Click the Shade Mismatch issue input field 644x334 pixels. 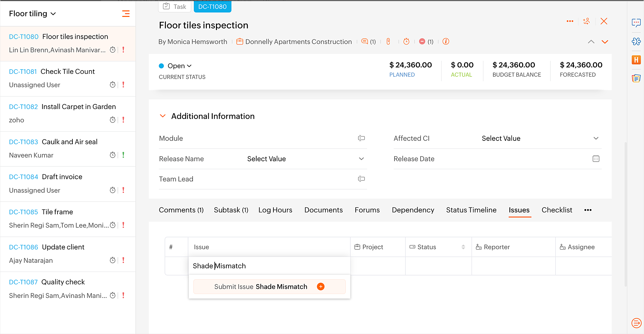(269, 266)
